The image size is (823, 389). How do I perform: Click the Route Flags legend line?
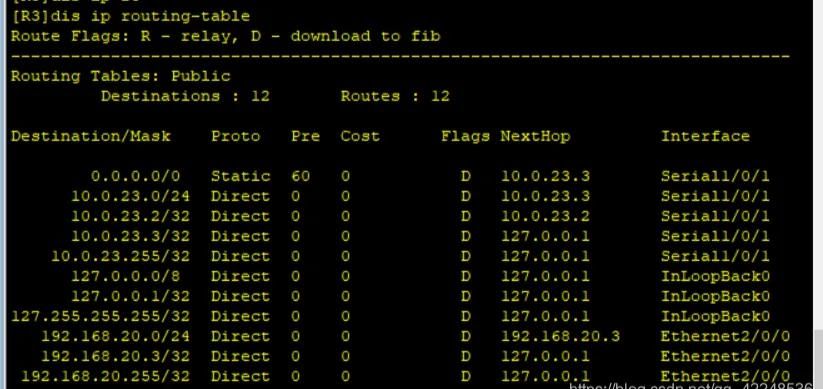(225, 36)
